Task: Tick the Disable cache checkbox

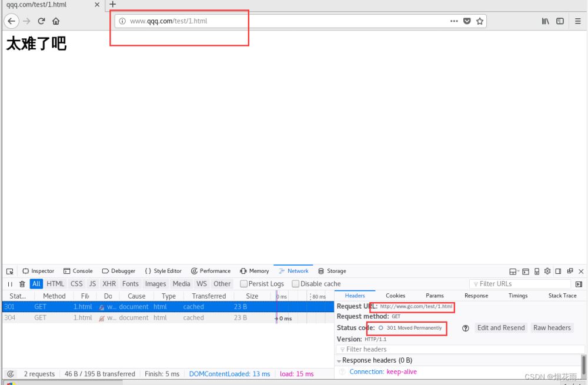Action: (x=296, y=284)
